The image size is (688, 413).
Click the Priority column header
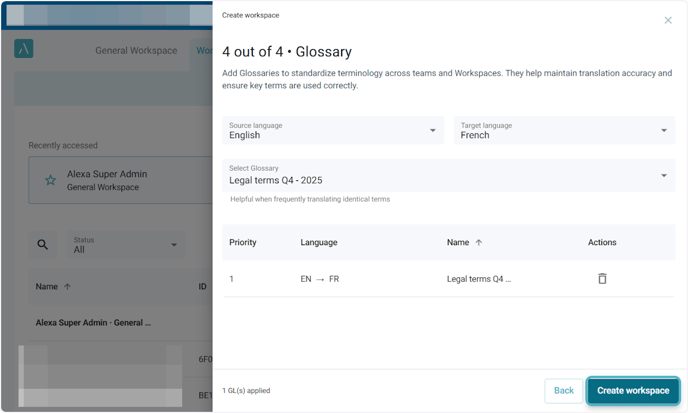click(243, 243)
